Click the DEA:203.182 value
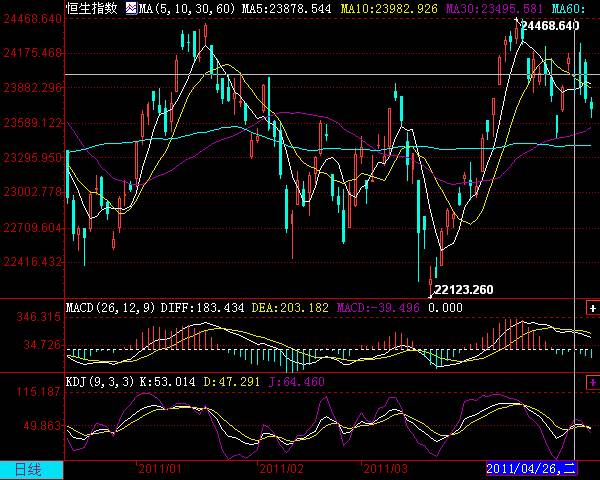The height and width of the screenshot is (480, 600). [x=290, y=308]
